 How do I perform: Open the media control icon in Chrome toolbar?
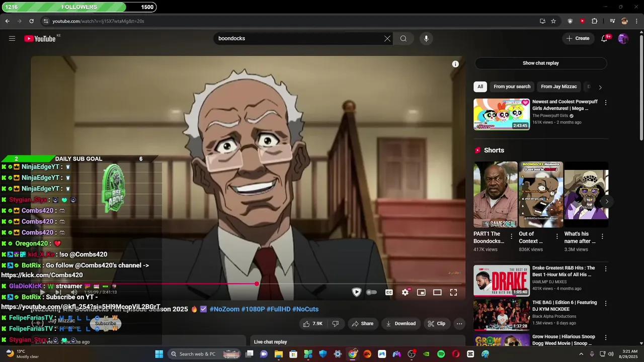(612, 21)
